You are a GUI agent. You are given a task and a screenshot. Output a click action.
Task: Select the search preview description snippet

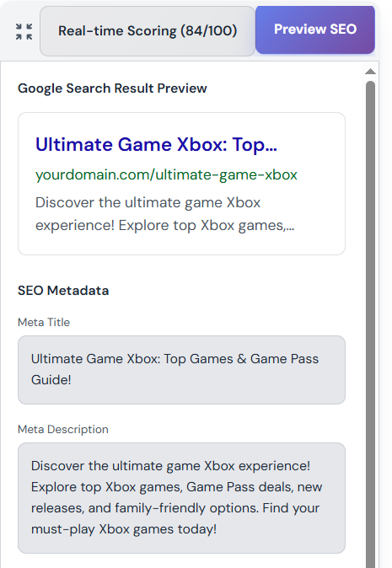coord(165,214)
